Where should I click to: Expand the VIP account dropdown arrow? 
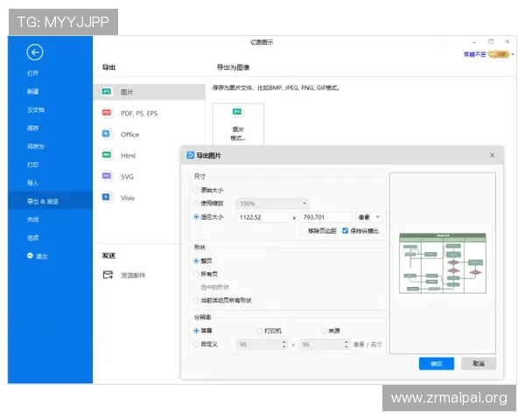[x=513, y=54]
